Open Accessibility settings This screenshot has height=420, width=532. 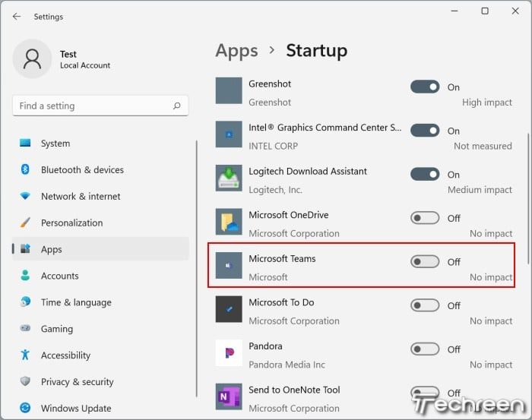pos(100,355)
